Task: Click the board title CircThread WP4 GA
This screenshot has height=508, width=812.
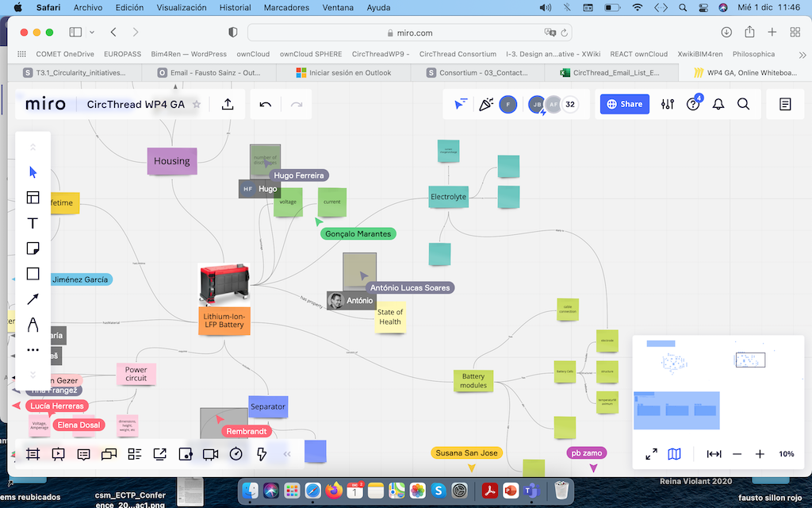Action: pyautogui.click(x=136, y=104)
